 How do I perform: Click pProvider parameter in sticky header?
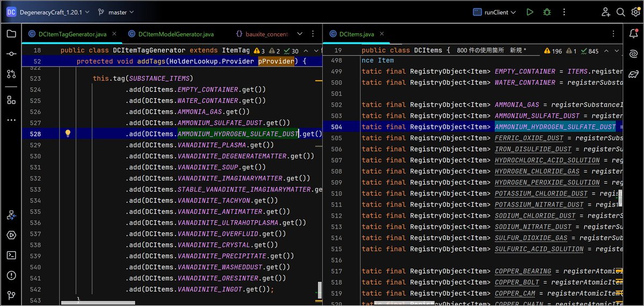276,61
